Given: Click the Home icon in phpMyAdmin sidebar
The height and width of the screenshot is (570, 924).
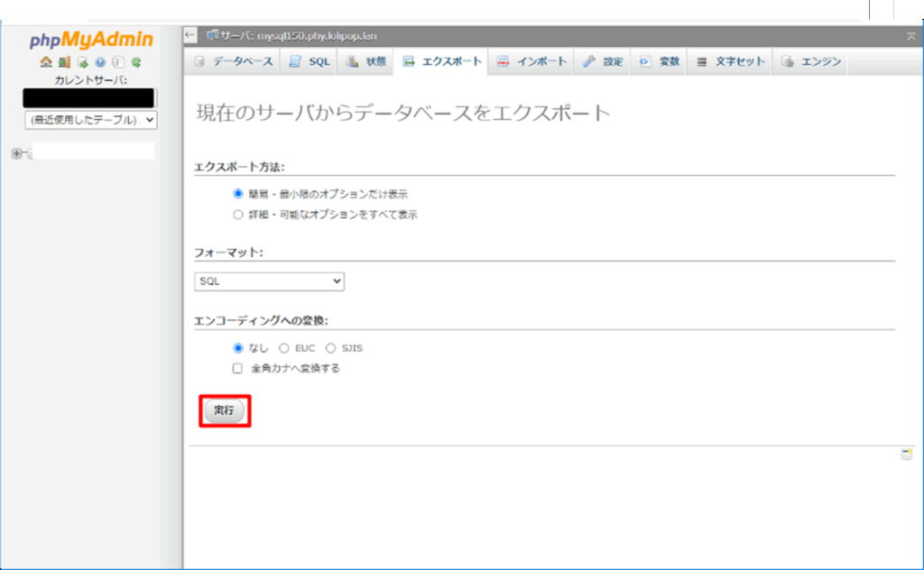Looking at the screenshot, I should click(46, 63).
